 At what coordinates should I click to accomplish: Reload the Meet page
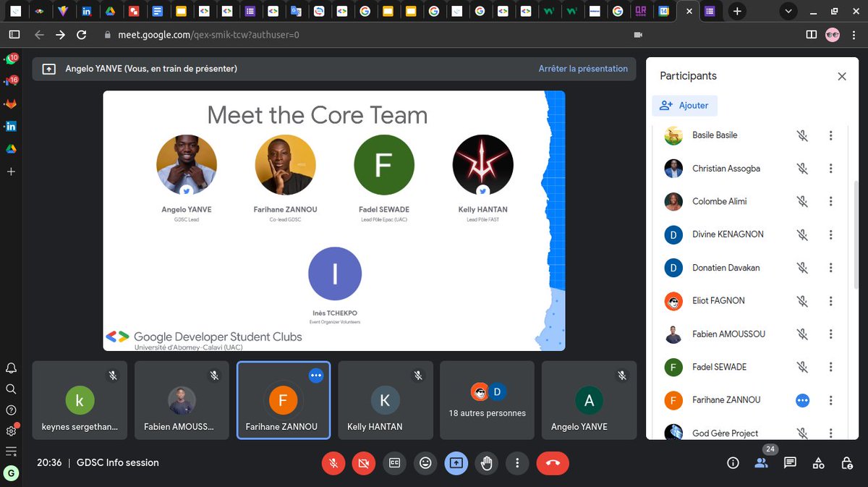point(82,35)
